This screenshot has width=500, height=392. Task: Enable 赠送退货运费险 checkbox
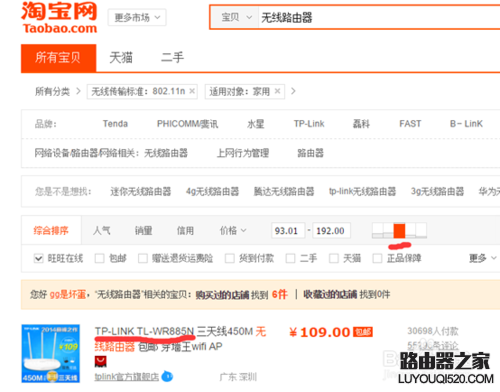143,258
